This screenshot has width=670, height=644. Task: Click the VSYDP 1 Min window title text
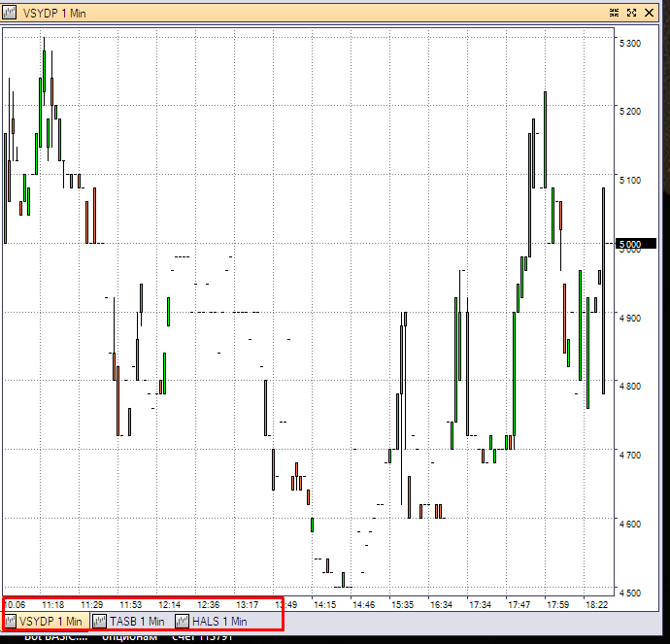tap(54, 14)
